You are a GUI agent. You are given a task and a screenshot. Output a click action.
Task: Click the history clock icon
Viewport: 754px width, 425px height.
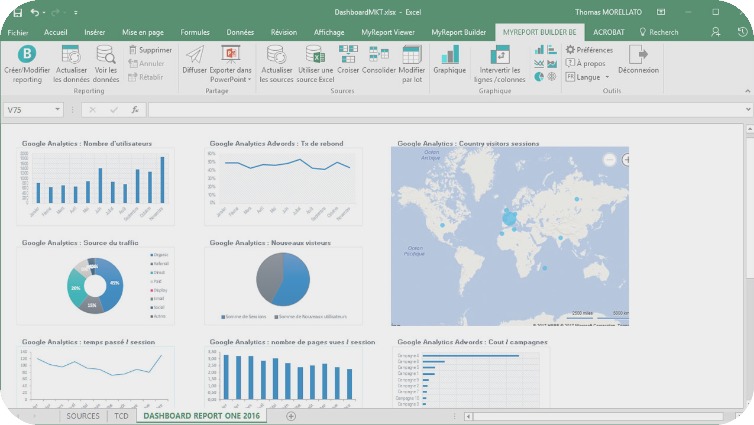click(x=742, y=32)
